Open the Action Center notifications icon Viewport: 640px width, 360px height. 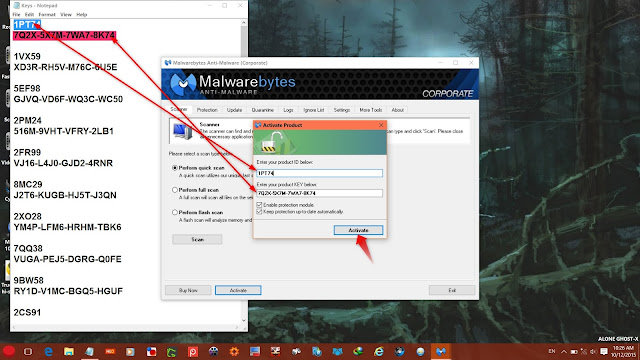click(x=604, y=351)
